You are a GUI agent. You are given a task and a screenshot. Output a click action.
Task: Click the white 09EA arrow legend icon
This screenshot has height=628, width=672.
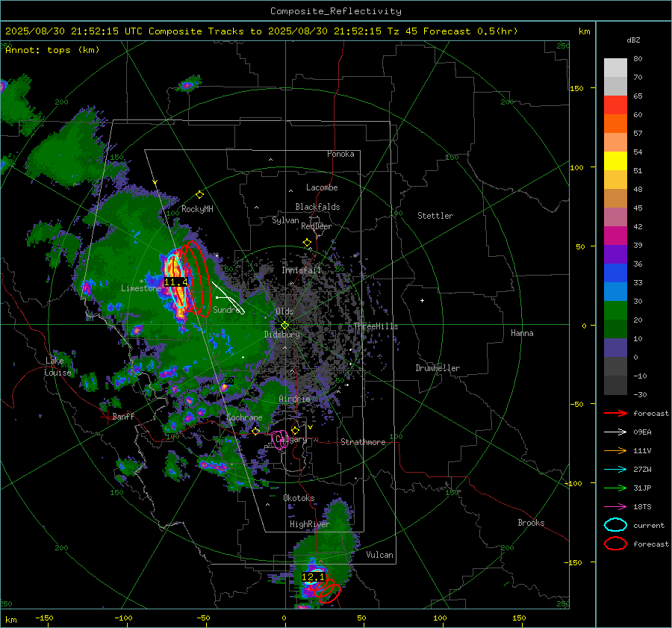[615, 432]
